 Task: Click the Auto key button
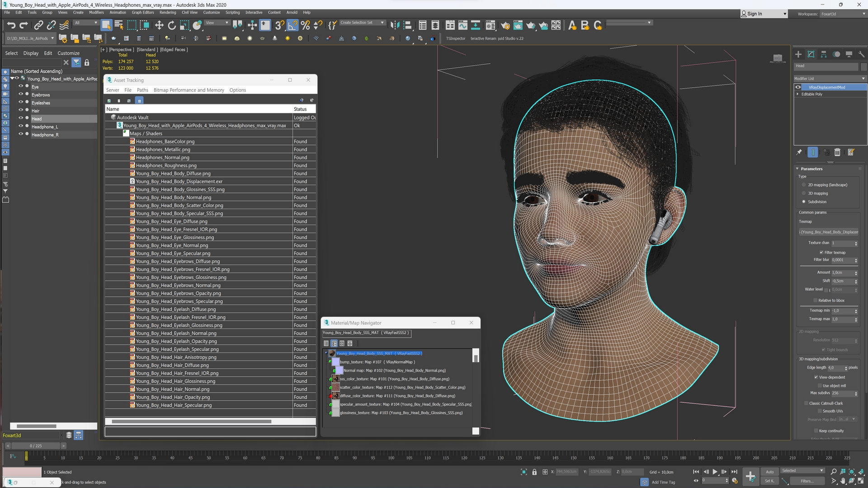click(769, 472)
